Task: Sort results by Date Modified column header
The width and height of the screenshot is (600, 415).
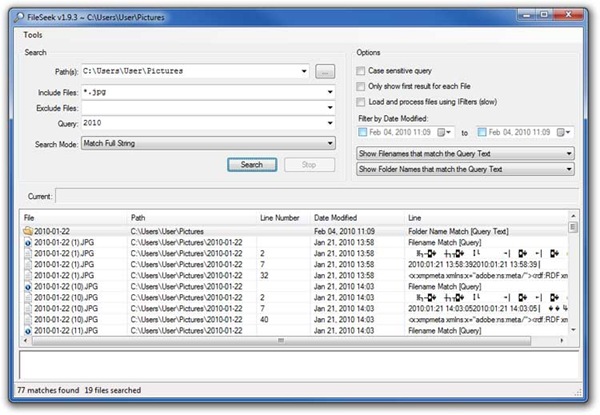Action: 357,218
